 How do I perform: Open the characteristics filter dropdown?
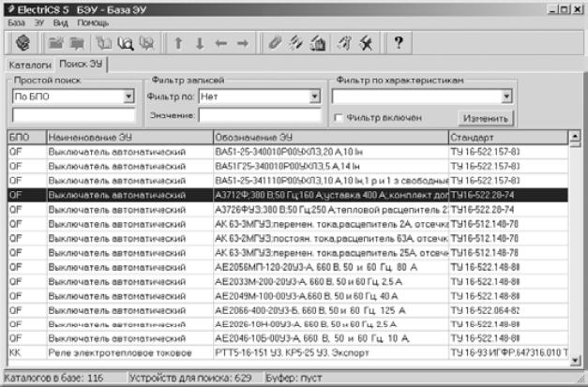click(506, 97)
